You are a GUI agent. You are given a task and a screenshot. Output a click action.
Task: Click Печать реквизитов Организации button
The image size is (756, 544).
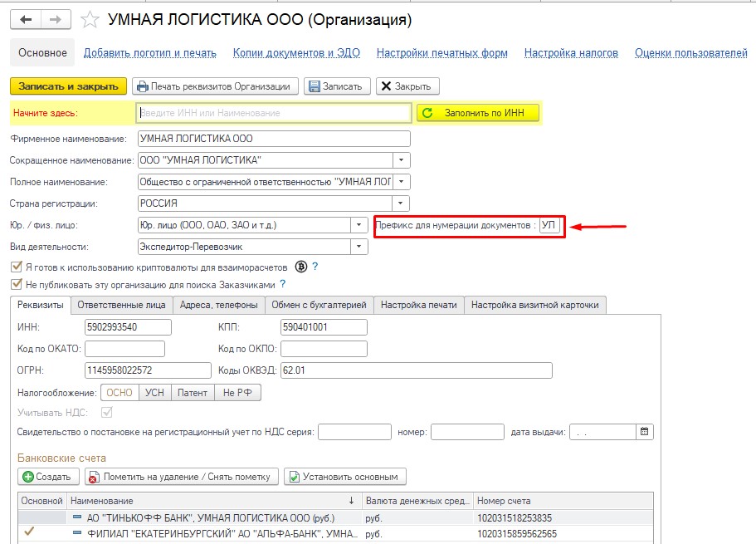[215, 86]
